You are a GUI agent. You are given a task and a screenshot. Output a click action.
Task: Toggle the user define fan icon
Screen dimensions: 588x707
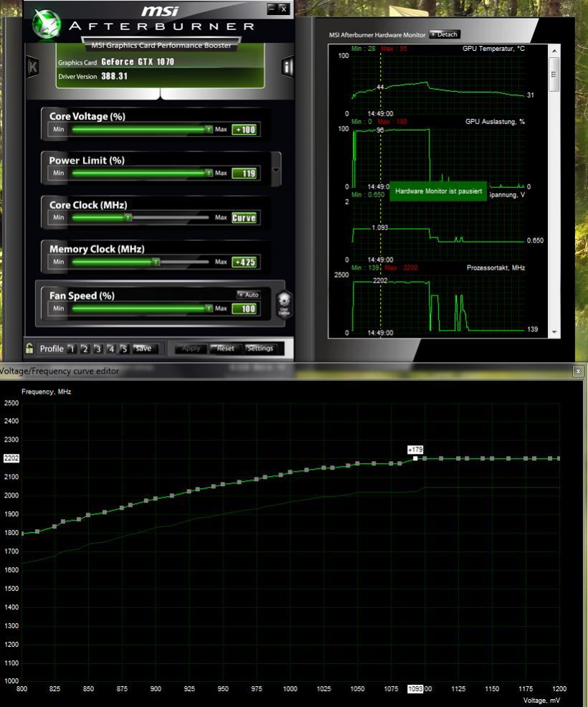[284, 304]
